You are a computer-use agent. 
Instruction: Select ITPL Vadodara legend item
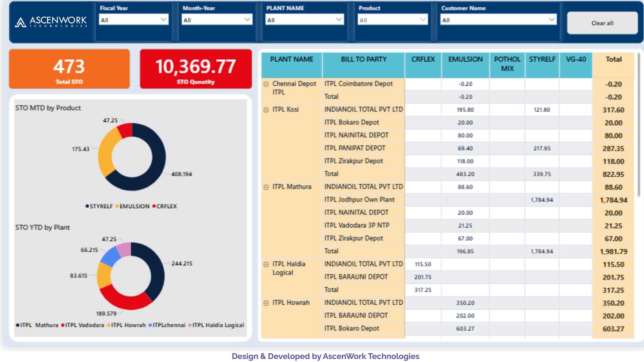[84, 325]
